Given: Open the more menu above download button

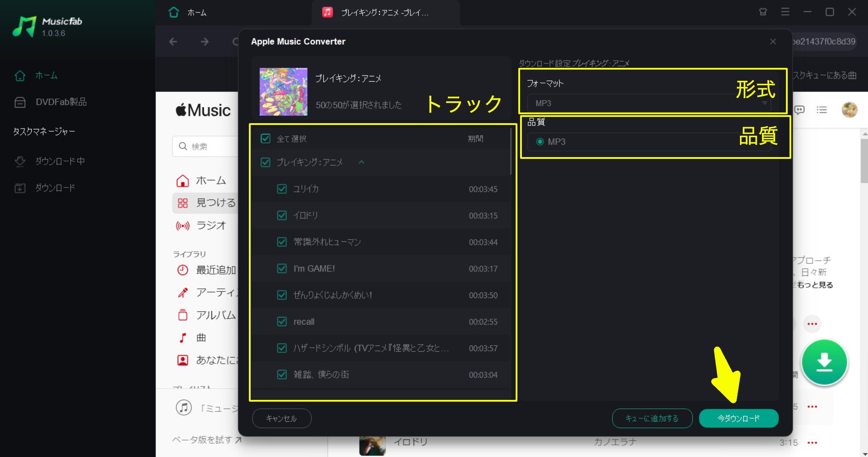Looking at the screenshot, I should tap(812, 324).
